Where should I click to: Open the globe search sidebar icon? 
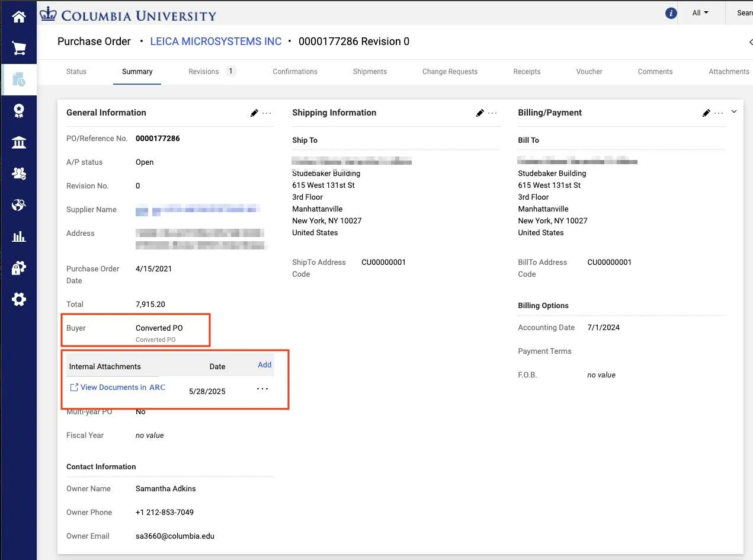click(18, 205)
